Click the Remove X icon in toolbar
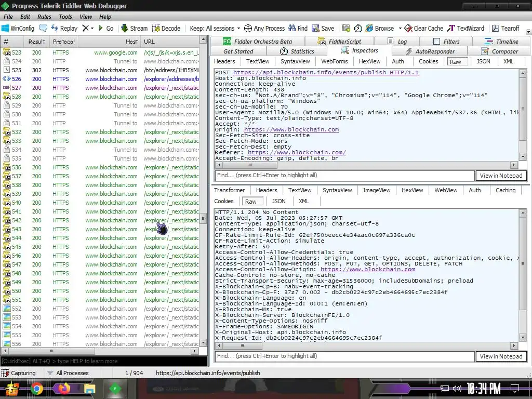The height and width of the screenshot is (399, 532). (x=86, y=28)
